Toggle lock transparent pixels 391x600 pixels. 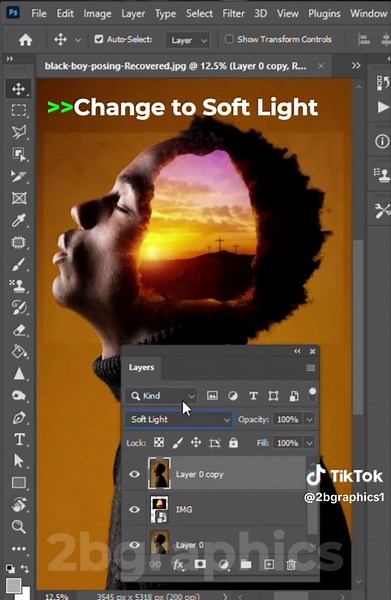click(x=159, y=442)
